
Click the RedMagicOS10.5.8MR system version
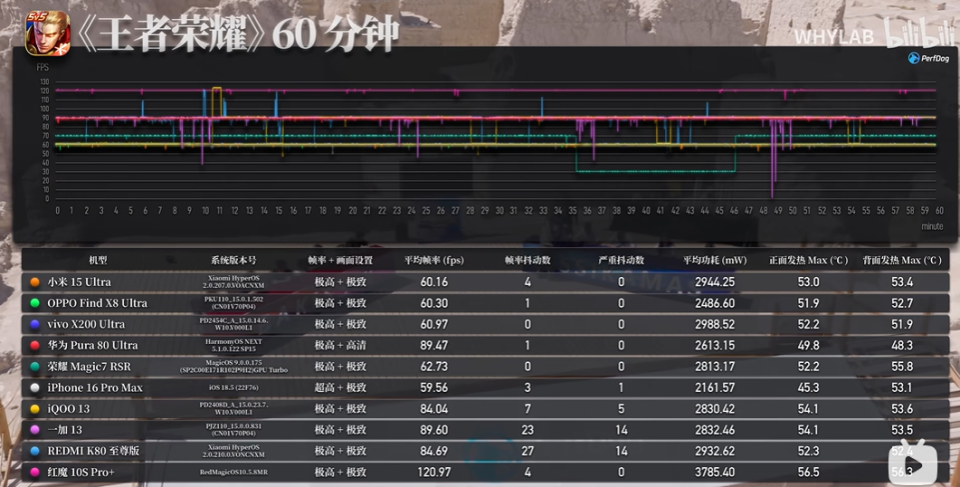pos(233,472)
